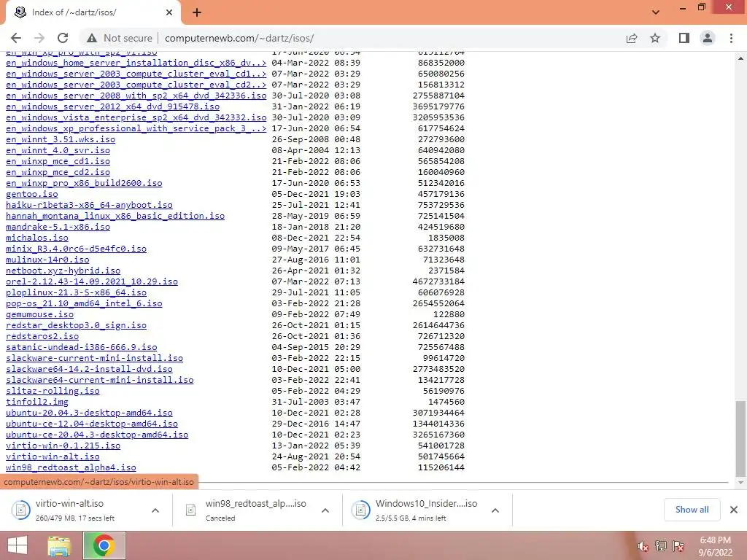This screenshot has height=560, width=747.
Task: Open the virtio-win-alt.iso download item
Action: coord(76,510)
